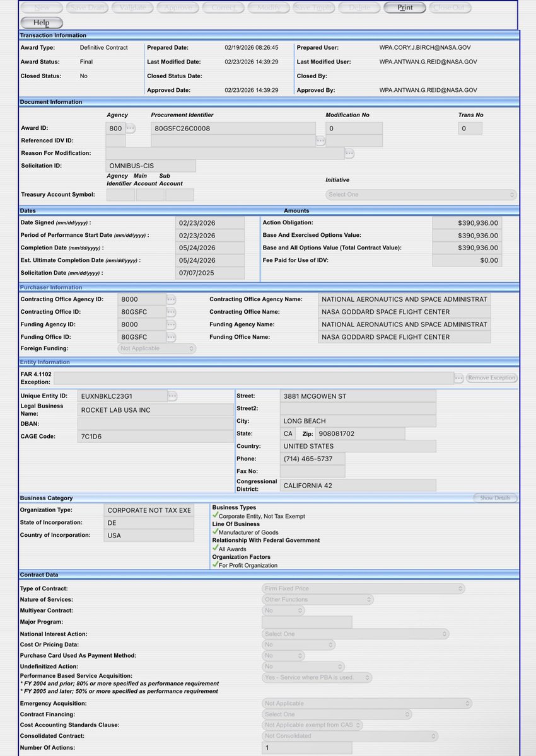The image size is (536, 756).
Task: Click Approved Date value 02/23/2026 14:39:29
Action: click(x=252, y=90)
